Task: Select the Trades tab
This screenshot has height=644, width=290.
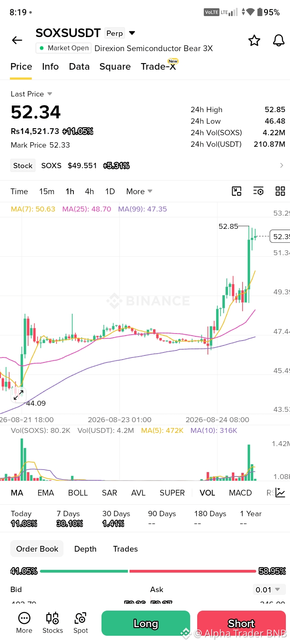Action: [125, 549]
